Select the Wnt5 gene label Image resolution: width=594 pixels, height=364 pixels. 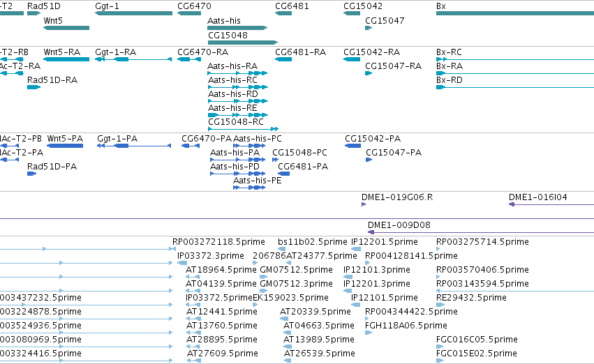(53, 20)
